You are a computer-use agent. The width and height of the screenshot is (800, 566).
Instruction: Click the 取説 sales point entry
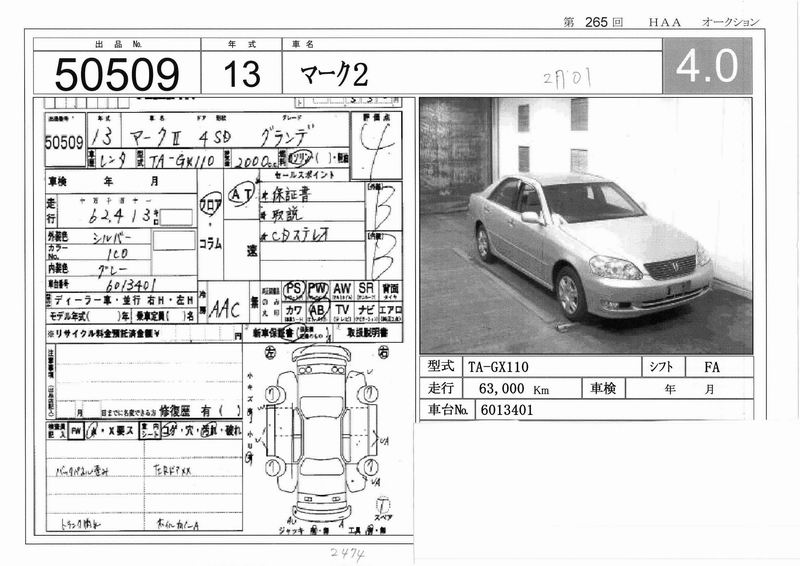(286, 214)
